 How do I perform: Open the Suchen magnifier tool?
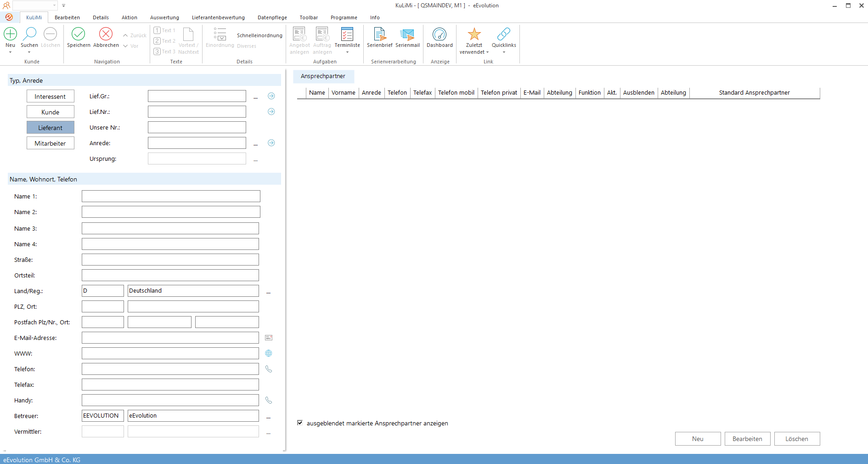tap(29, 34)
